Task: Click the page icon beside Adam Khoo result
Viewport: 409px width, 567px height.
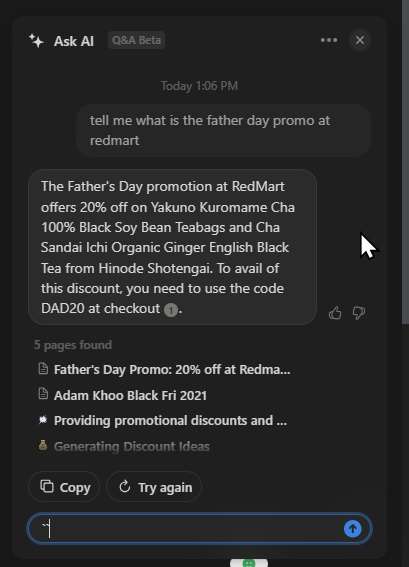Action: pos(43,393)
